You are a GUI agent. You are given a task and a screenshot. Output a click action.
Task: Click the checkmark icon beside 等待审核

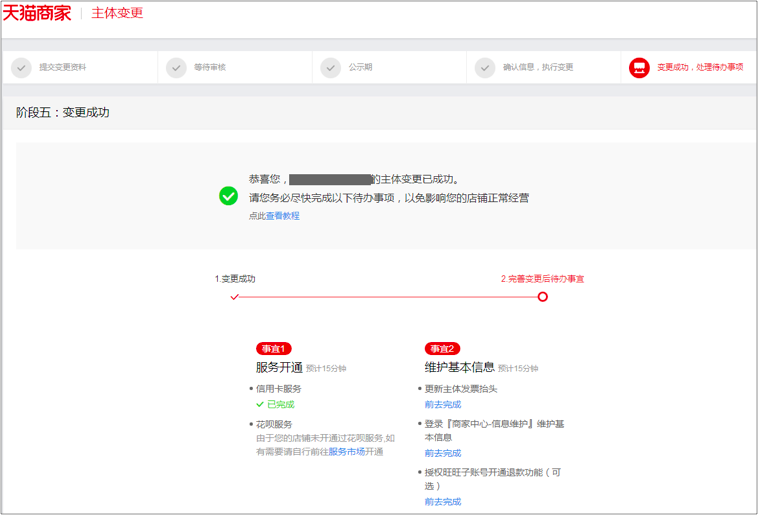(x=177, y=68)
